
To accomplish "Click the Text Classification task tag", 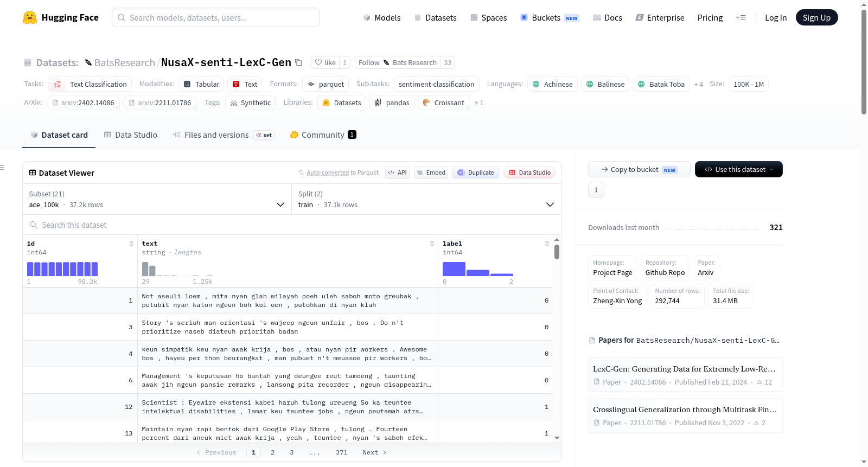I will (x=90, y=84).
